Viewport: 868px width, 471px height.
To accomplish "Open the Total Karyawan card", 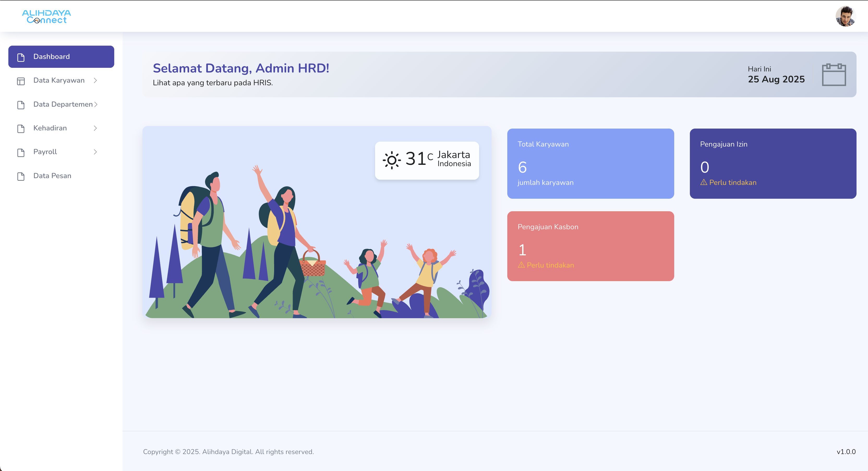I will [x=590, y=164].
